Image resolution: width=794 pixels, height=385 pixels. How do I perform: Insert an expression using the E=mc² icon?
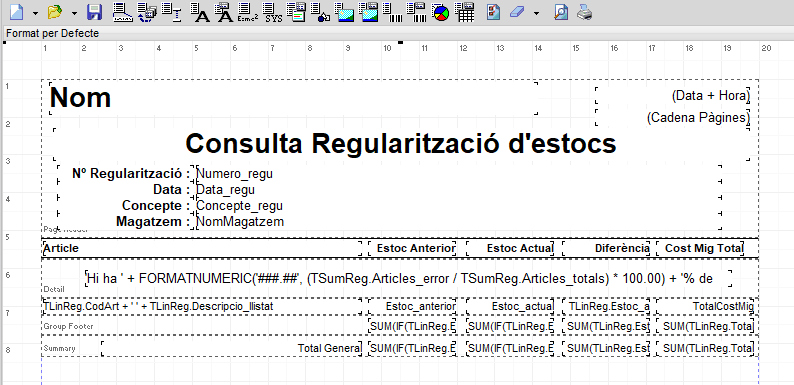tap(248, 12)
